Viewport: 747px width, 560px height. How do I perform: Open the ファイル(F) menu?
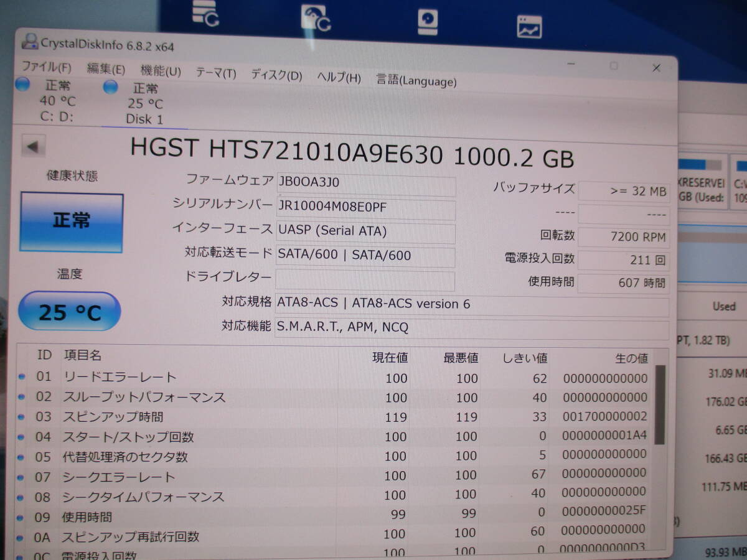pyautogui.click(x=47, y=67)
